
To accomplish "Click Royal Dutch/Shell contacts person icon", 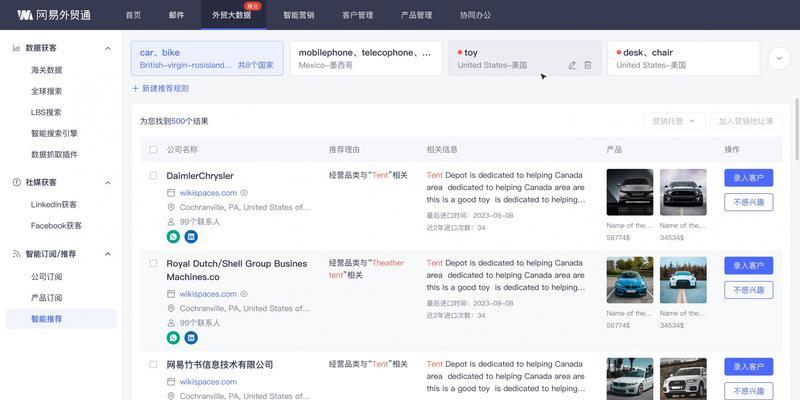I will (171, 323).
